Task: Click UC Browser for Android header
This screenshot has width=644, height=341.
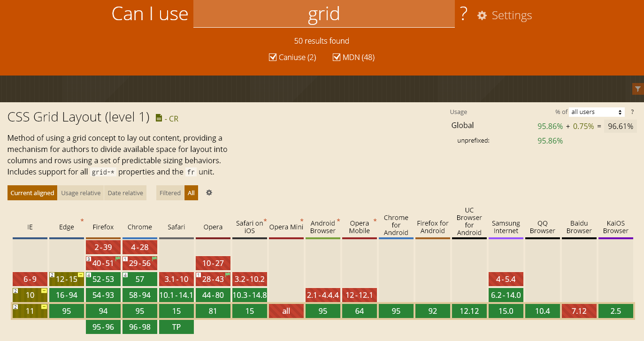Action: pyautogui.click(x=469, y=221)
